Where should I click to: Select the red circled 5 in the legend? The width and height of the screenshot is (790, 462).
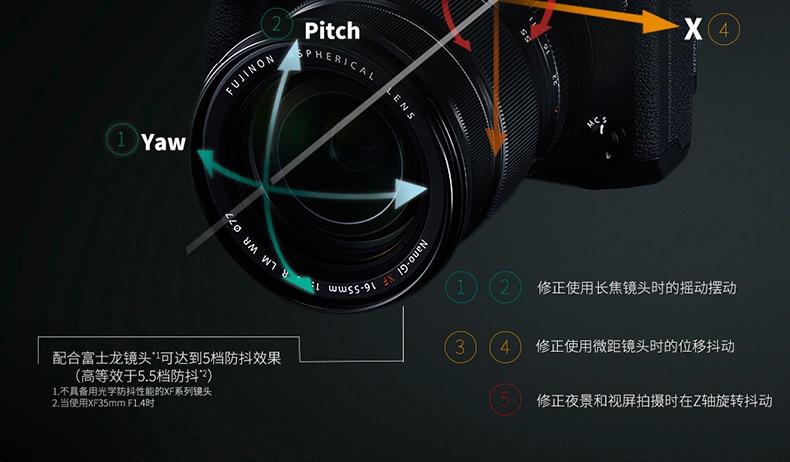pos(505,400)
